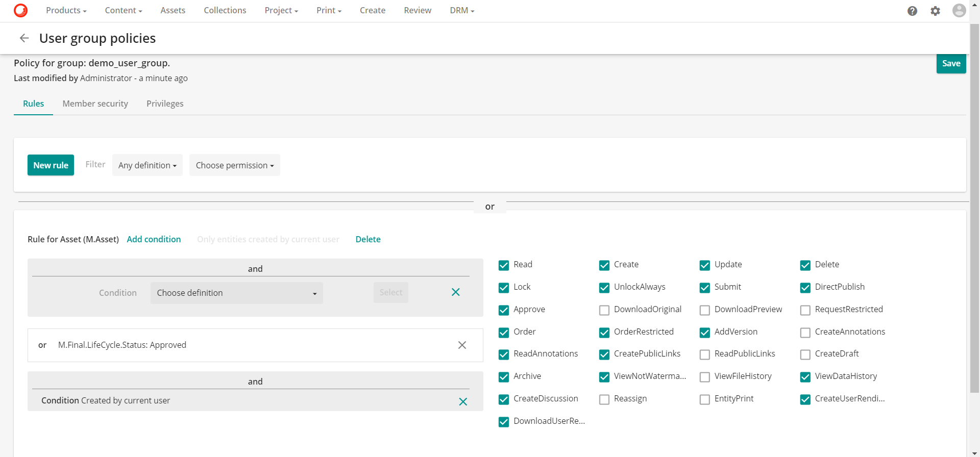
Task: Uncheck the DownloadUserRe... permission
Action: click(504, 422)
